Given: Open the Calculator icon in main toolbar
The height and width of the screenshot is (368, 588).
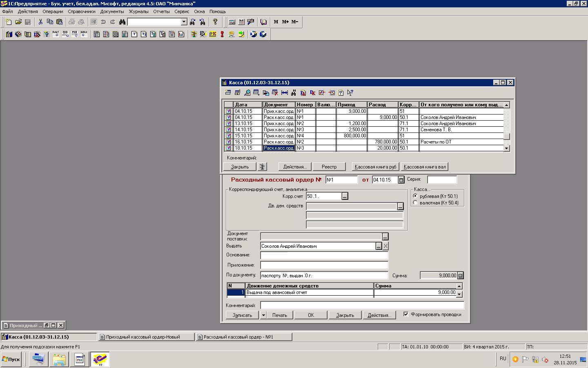Looking at the screenshot, I should coord(232,22).
